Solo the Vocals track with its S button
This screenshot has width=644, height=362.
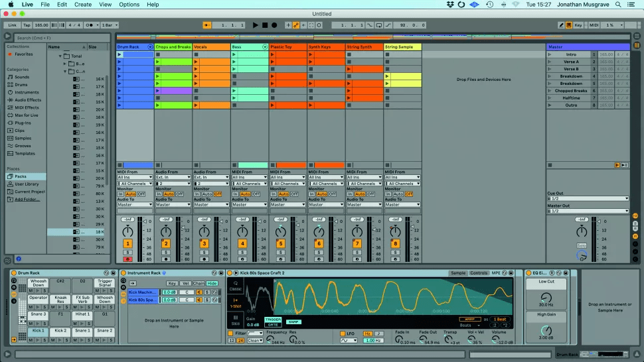[x=204, y=252]
